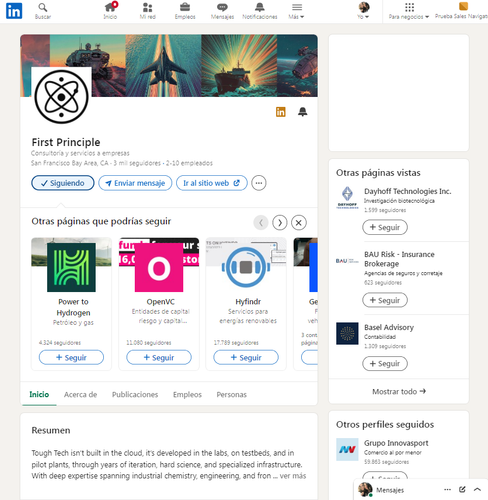Switch to the Inicio tab
The width and height of the screenshot is (488, 500).
tap(39, 394)
